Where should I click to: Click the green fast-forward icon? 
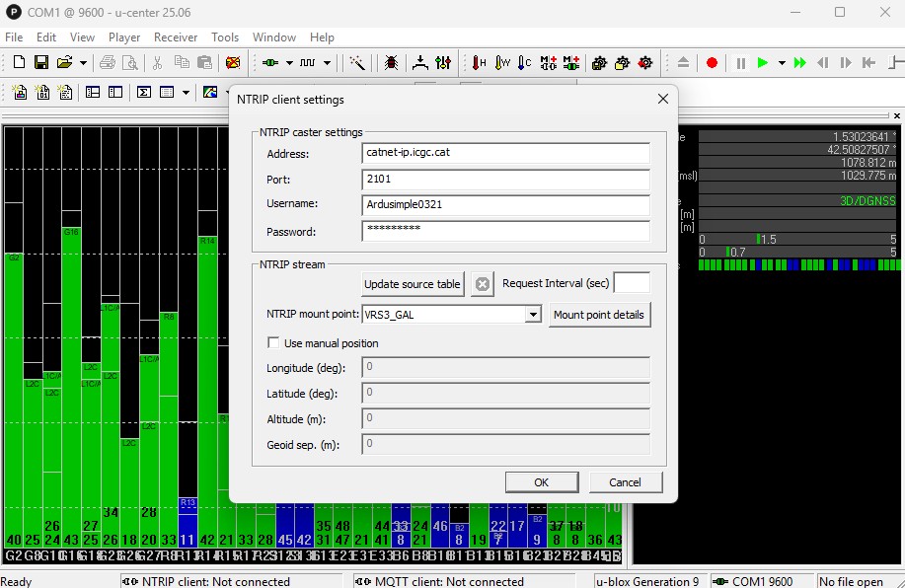800,63
